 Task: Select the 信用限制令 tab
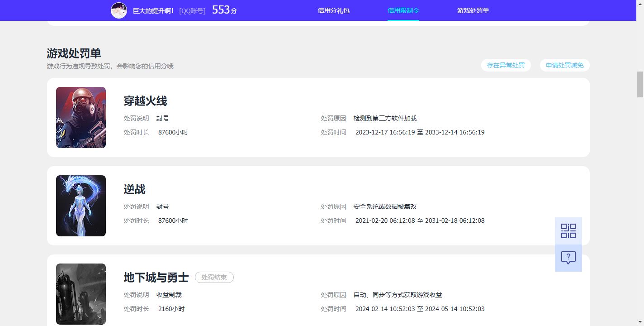point(403,10)
